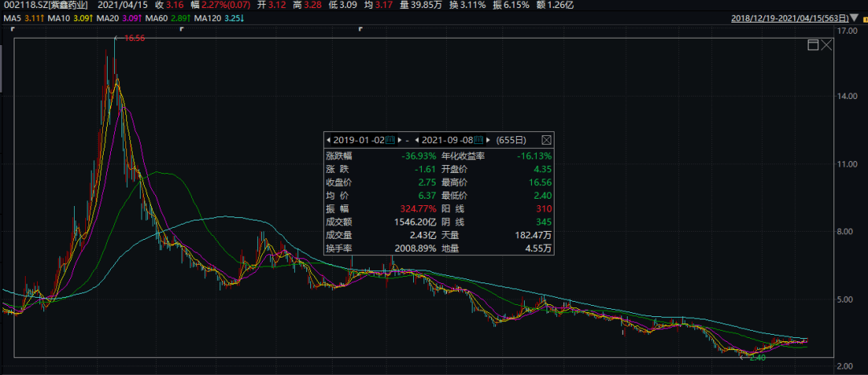Open the start date calendar picker icon

390,140
